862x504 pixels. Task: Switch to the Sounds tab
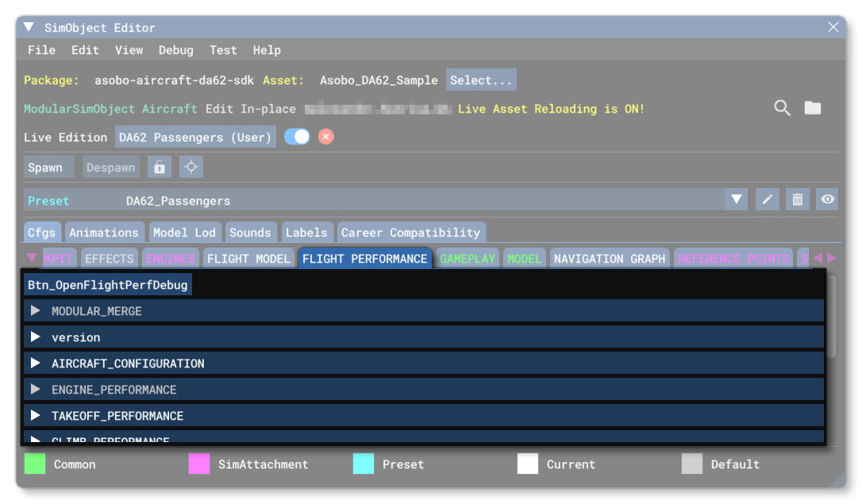pos(251,233)
